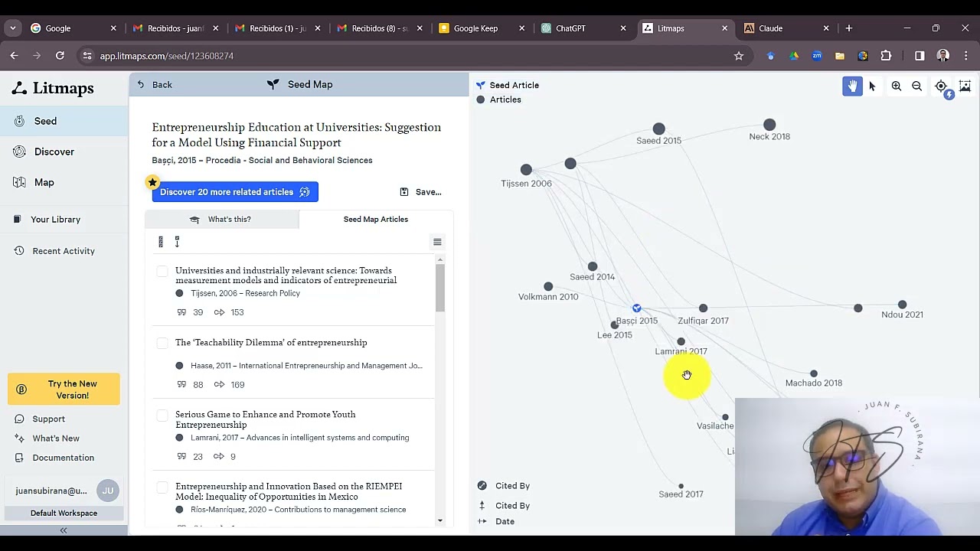
Task: Open the Cited By y-axis selector
Action: (505, 505)
